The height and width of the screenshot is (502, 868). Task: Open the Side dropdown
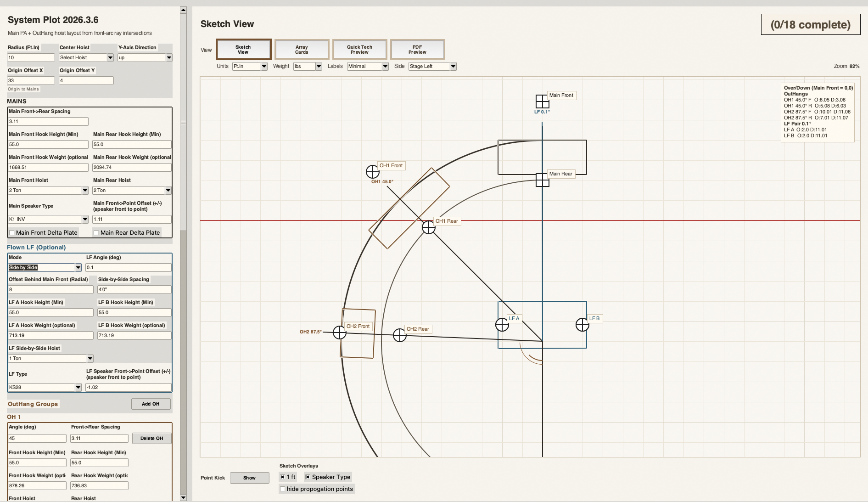(432, 66)
